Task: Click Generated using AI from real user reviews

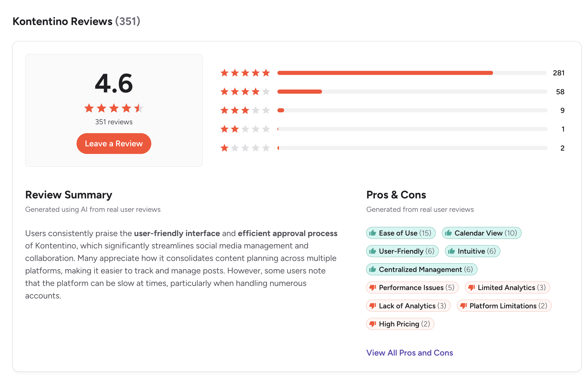Action: pyautogui.click(x=93, y=209)
